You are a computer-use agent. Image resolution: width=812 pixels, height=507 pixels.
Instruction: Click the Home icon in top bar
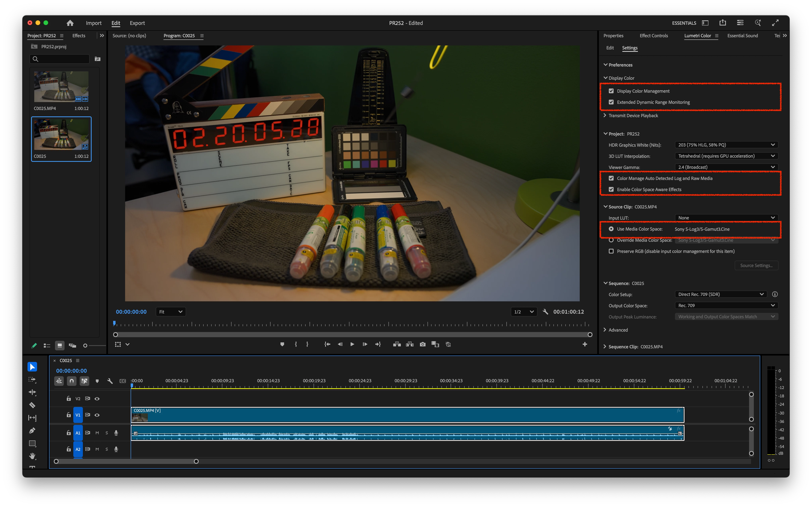point(70,23)
